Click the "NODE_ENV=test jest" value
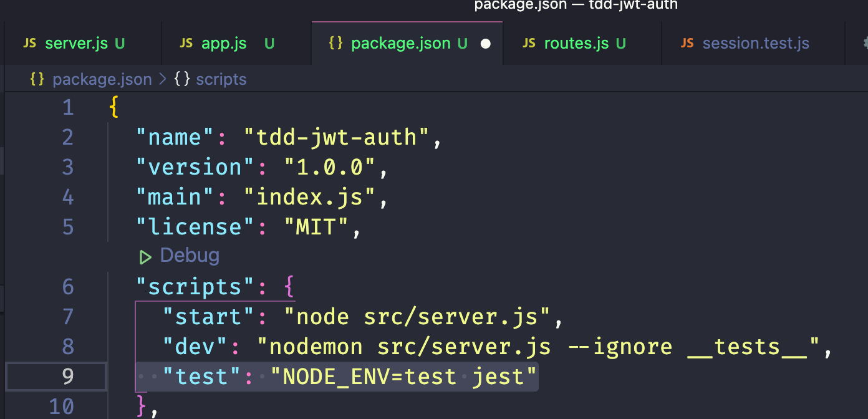The width and height of the screenshot is (868, 419). [403, 377]
